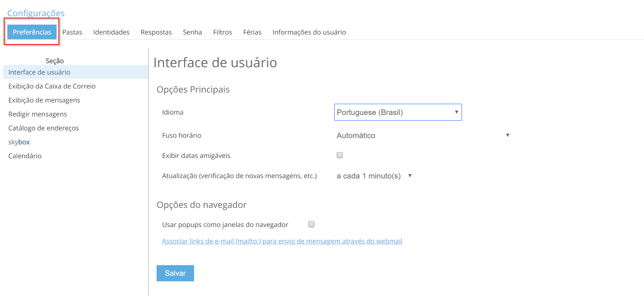Expand the Fuso horário dropdown
The image size is (644, 296).
coord(423,136)
